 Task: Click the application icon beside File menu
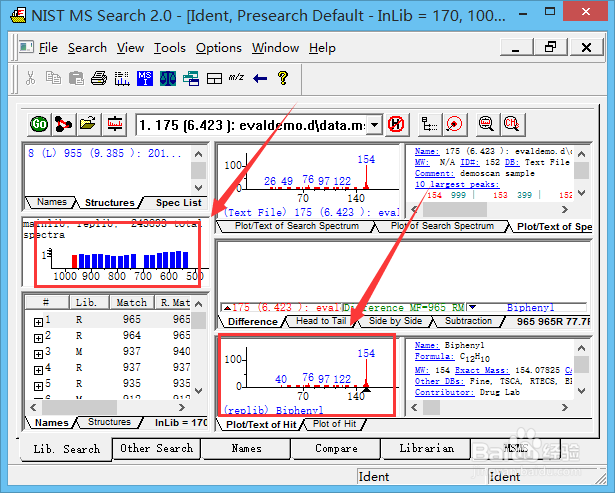pos(27,47)
